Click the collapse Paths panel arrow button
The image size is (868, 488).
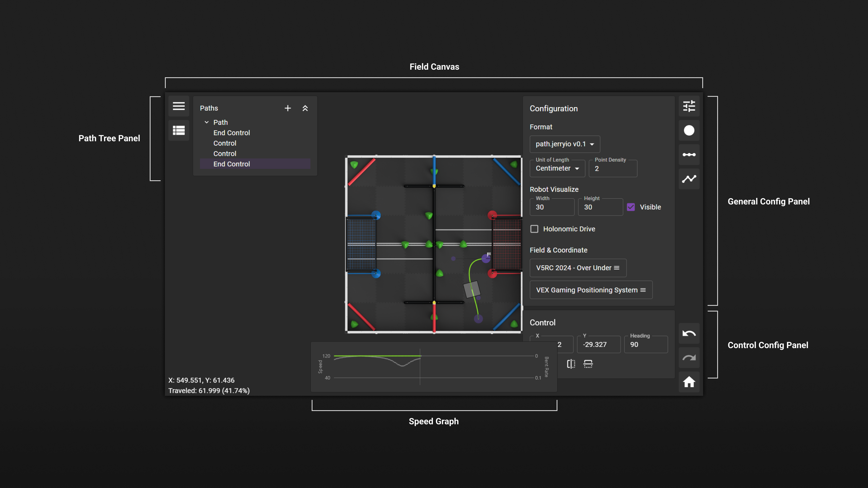[305, 108]
